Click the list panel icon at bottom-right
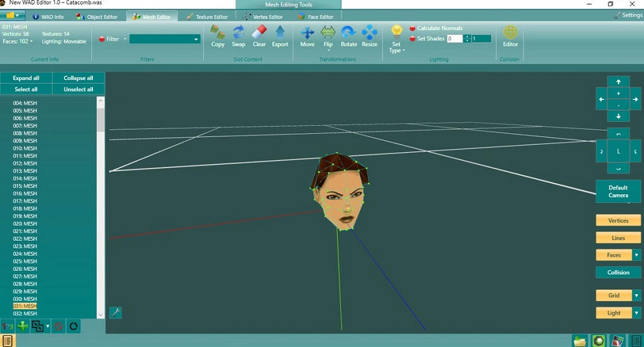The width and height of the screenshot is (644, 347). (x=636, y=341)
